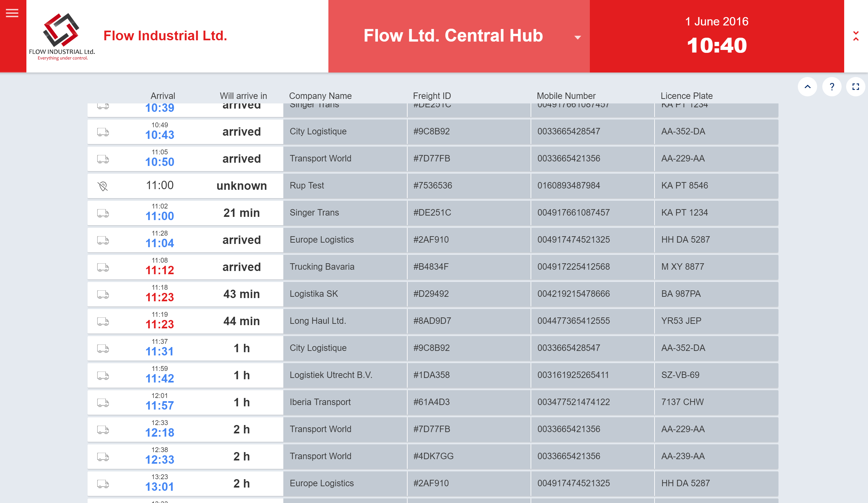Click the Licence Plate column header

(x=686, y=96)
